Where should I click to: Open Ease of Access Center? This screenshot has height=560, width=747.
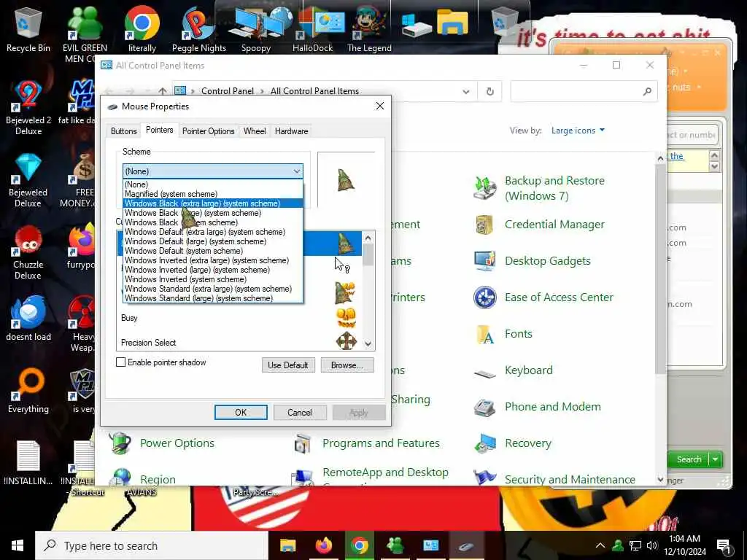click(x=543, y=297)
